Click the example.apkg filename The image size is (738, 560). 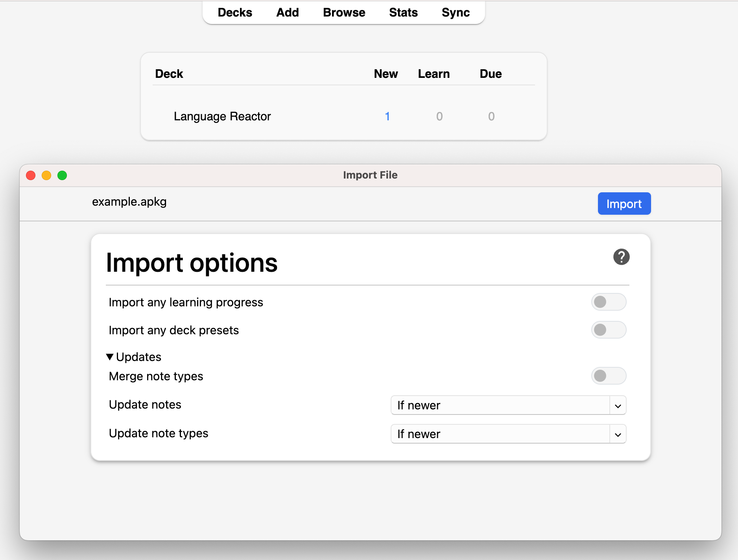pyautogui.click(x=129, y=202)
